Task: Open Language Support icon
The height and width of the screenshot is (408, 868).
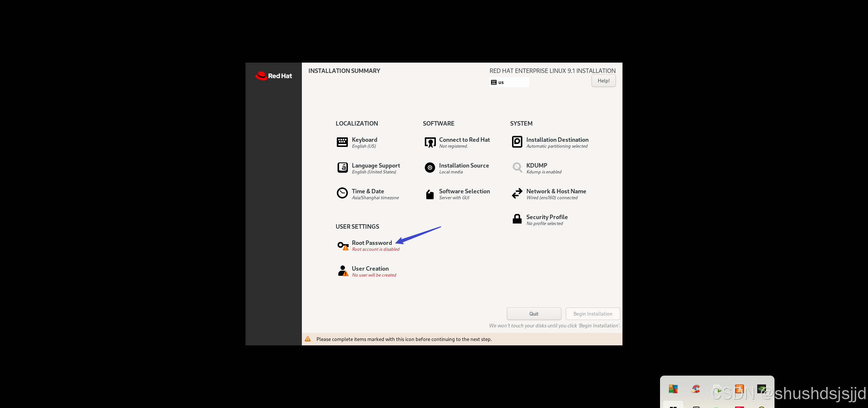Action: 342,168
